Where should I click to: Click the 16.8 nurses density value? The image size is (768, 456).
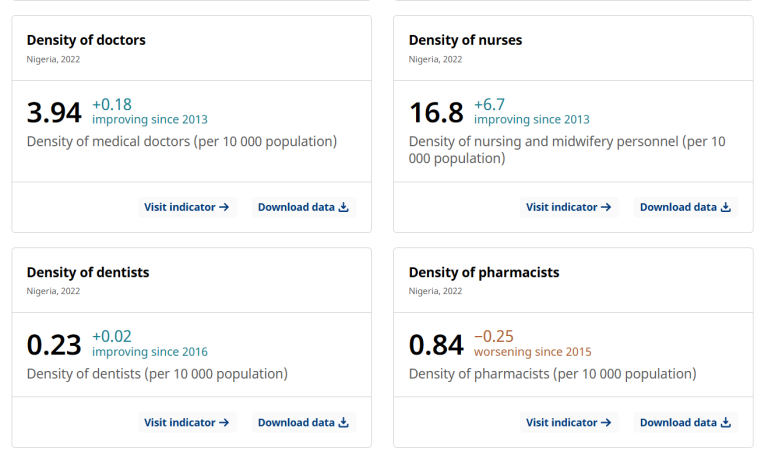(436, 113)
